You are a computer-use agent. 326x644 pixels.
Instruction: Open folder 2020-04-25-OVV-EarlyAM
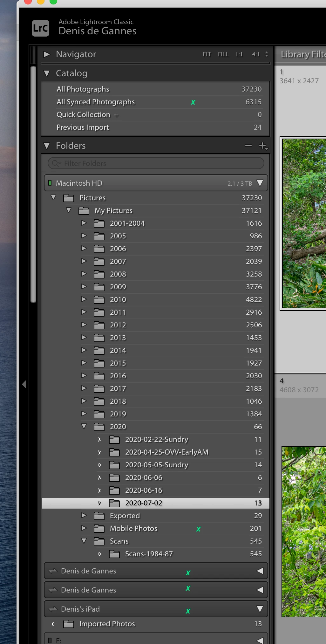click(155, 452)
